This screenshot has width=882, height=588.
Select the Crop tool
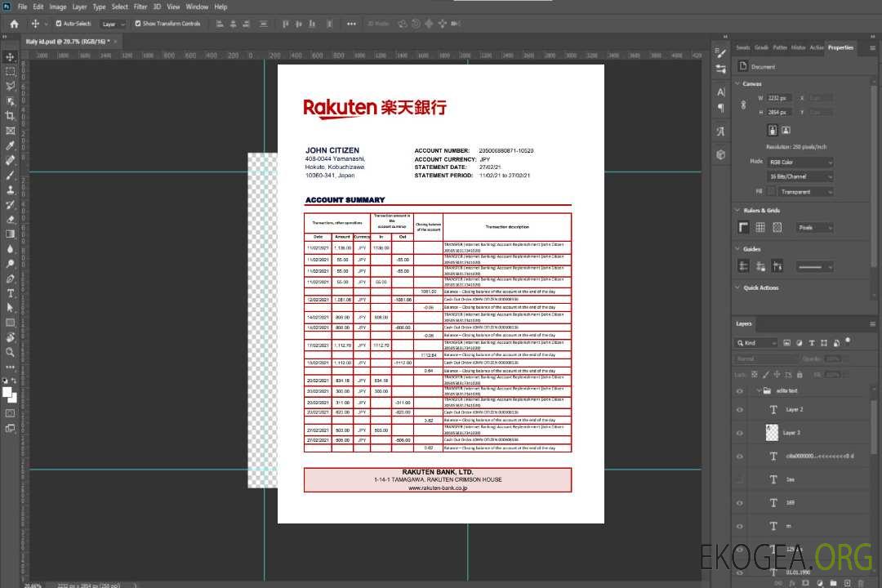coord(10,116)
